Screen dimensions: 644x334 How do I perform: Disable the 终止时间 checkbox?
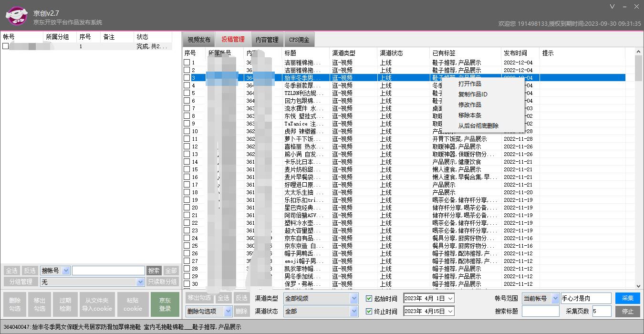(x=369, y=311)
